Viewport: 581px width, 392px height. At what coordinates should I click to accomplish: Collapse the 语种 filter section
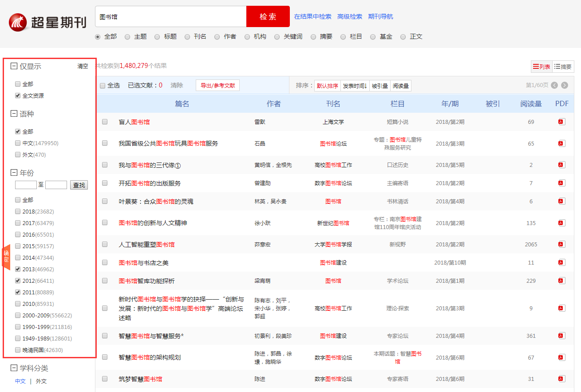[13, 114]
